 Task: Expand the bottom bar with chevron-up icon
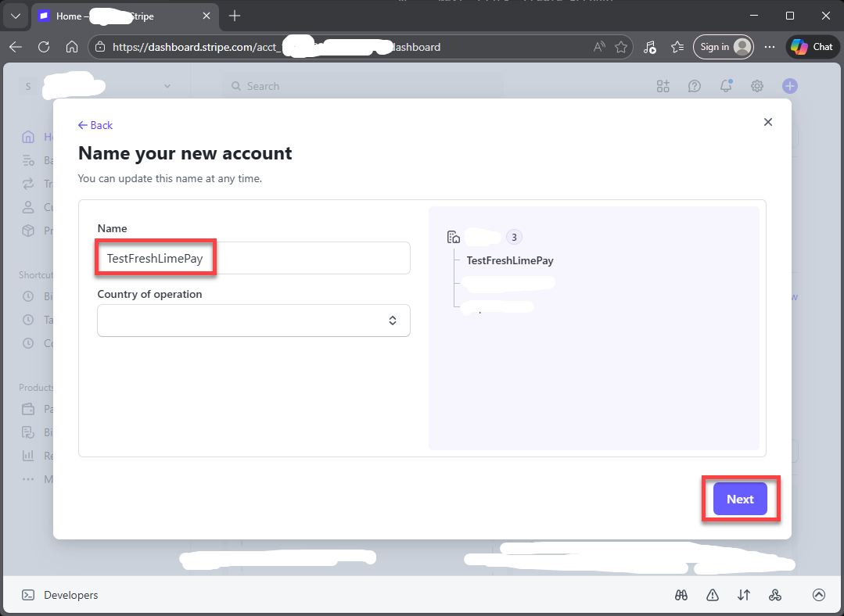pyautogui.click(x=818, y=595)
